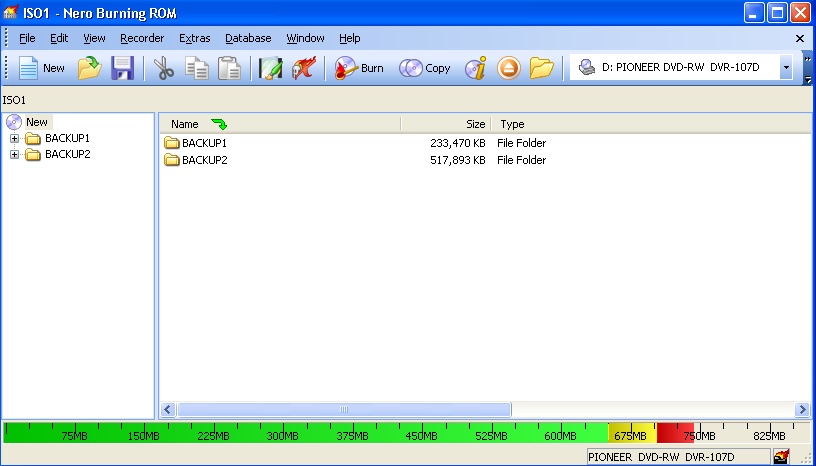The image size is (816, 466).
Task: Click the green sort arrow in Name header
Action: tap(219, 124)
